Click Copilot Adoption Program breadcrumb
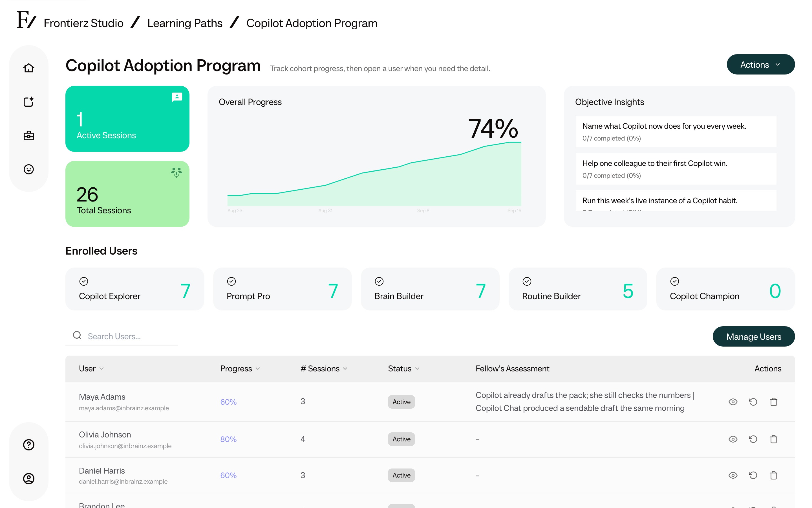The image size is (812, 508). pyautogui.click(x=312, y=23)
